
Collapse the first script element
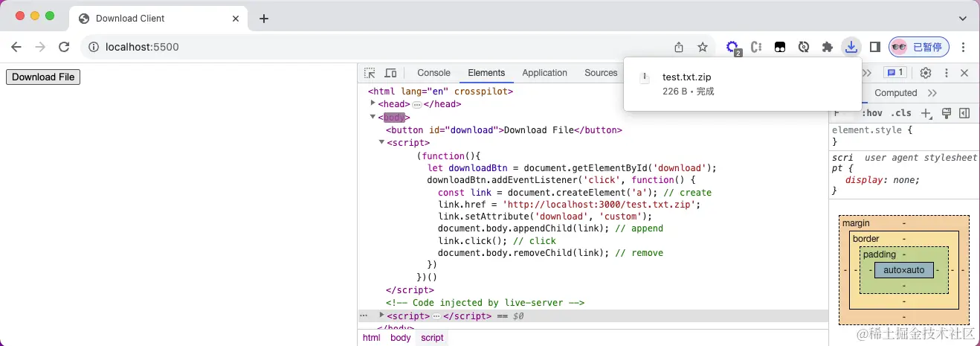[x=381, y=141]
